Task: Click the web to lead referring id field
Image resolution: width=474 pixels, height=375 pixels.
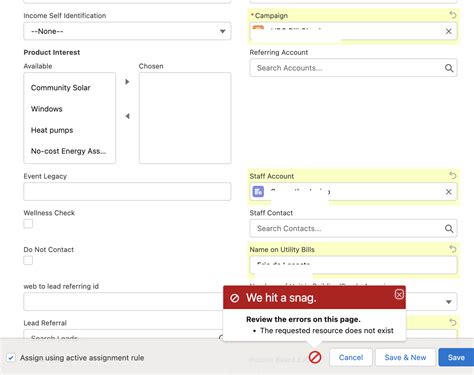Action: pos(123,302)
